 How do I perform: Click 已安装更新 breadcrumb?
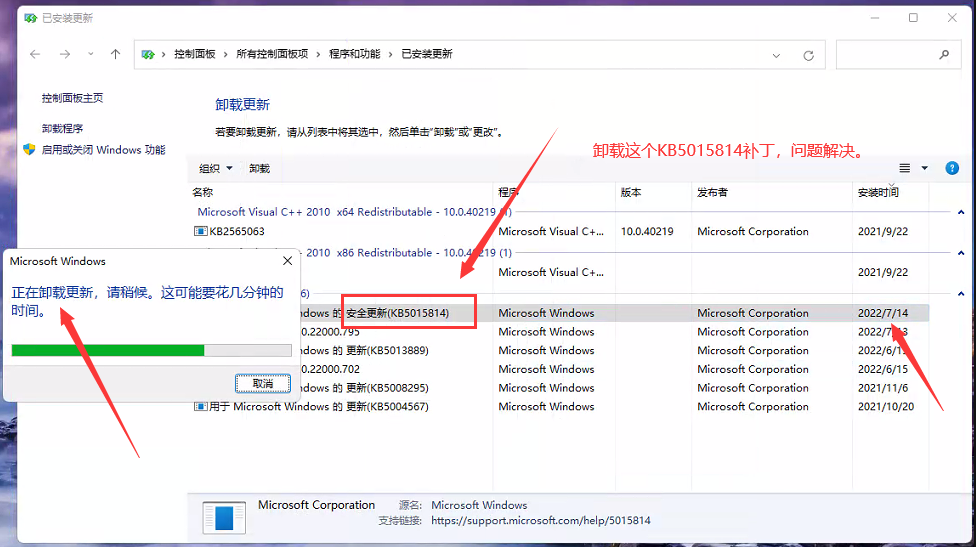coord(427,54)
